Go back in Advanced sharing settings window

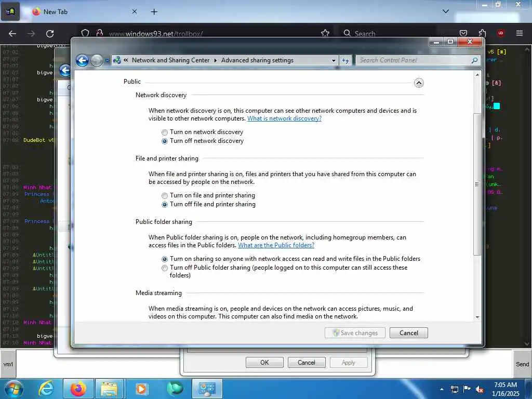pos(82,60)
